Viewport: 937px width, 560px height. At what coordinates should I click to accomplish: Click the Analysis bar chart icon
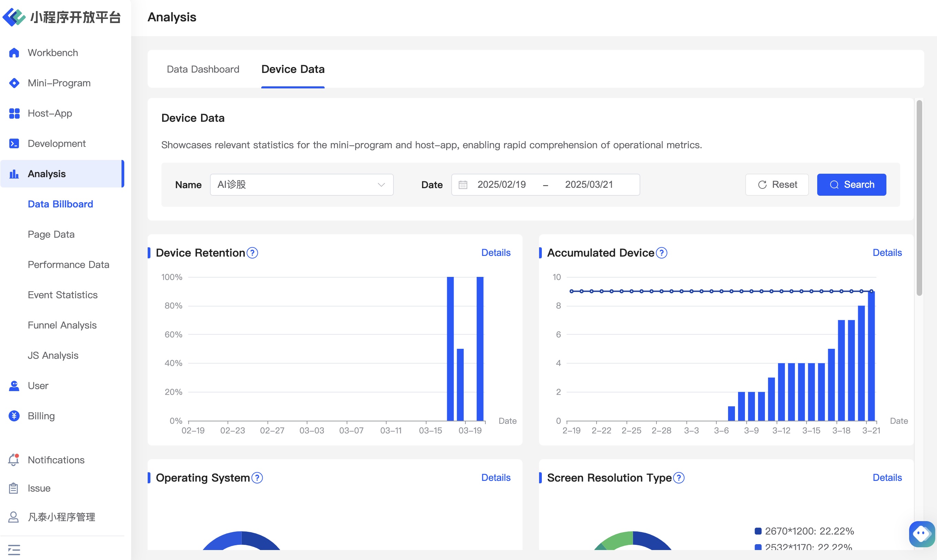tap(14, 174)
